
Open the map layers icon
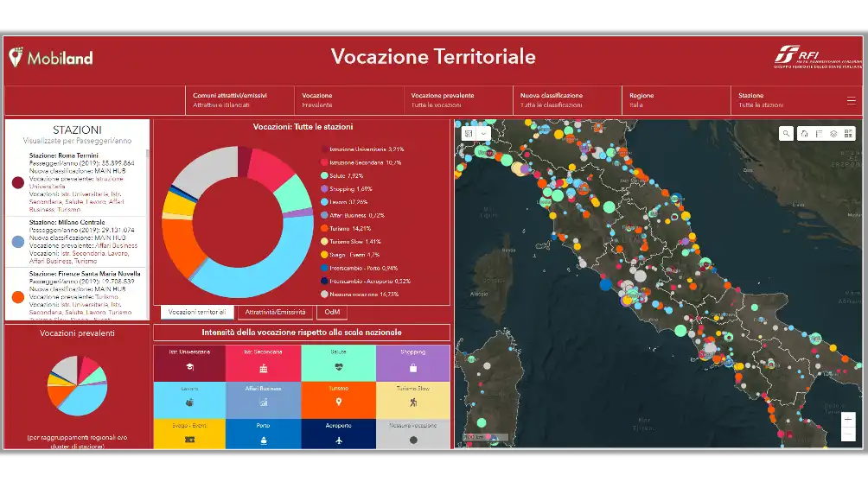pos(833,134)
